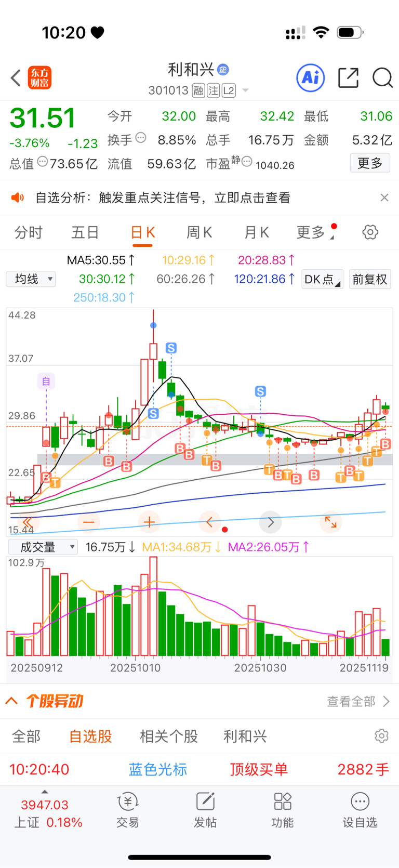
Task: Tap the L2 level tag
Action: coord(229,91)
